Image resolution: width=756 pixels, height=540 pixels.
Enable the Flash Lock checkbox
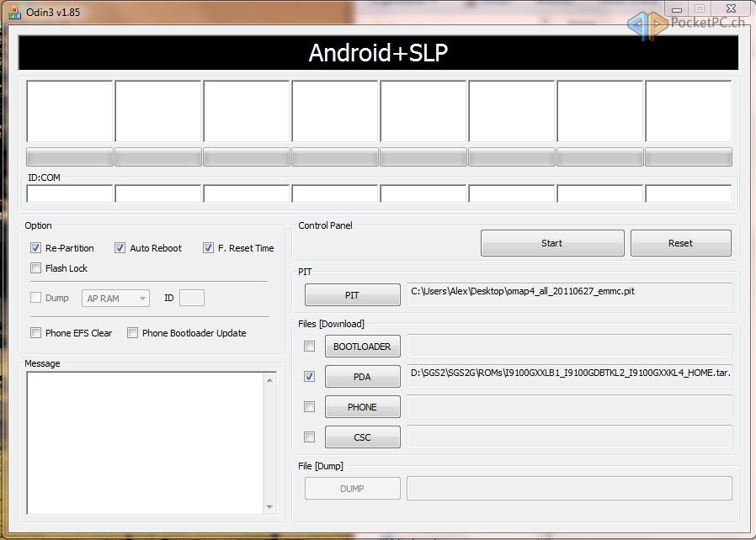coord(35,267)
